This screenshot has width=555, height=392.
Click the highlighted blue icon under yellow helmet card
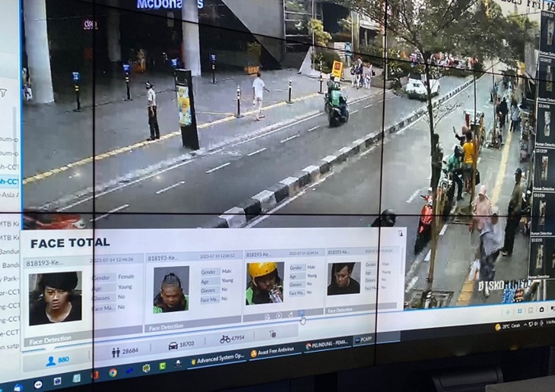coord(302,313)
